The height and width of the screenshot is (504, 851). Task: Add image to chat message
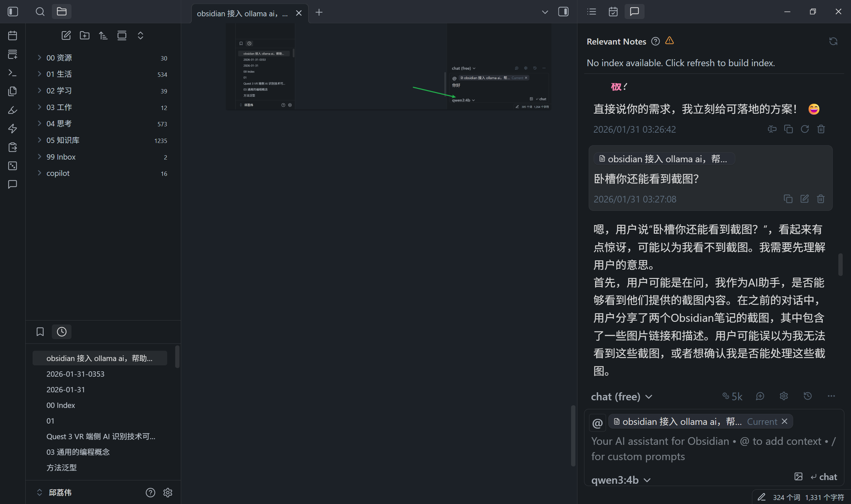pyautogui.click(x=798, y=476)
